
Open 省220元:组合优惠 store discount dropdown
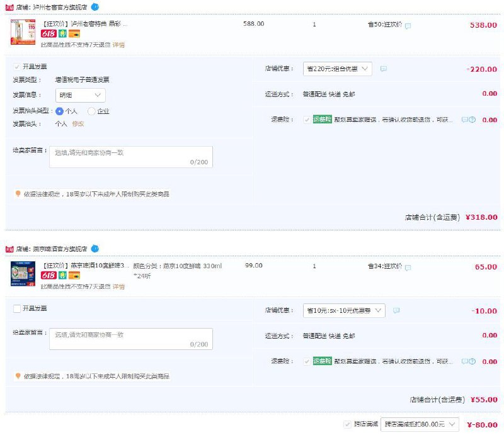pos(338,69)
